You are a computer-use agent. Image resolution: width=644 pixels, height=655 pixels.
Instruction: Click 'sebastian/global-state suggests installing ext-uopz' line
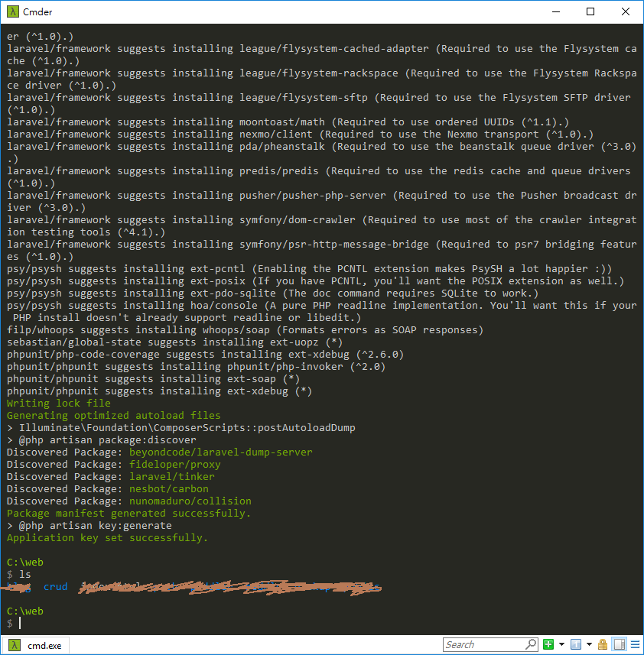point(174,342)
